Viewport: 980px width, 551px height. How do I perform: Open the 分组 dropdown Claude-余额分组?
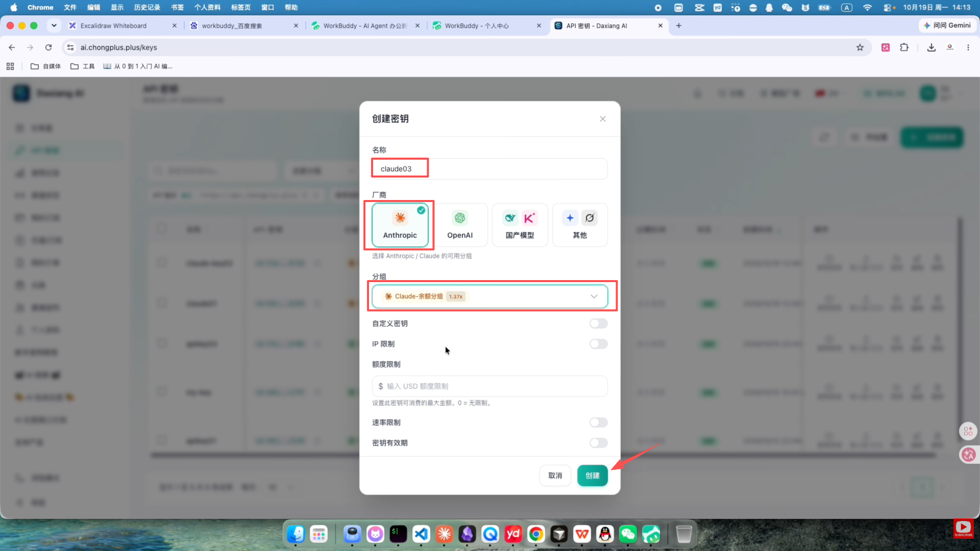489,296
